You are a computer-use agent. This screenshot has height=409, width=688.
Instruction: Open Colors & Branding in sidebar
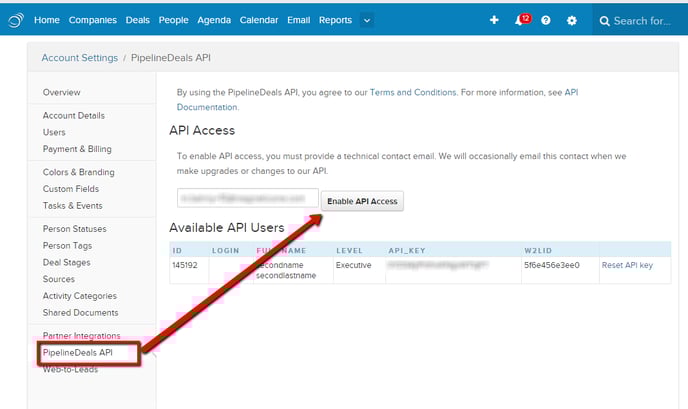[x=79, y=172]
